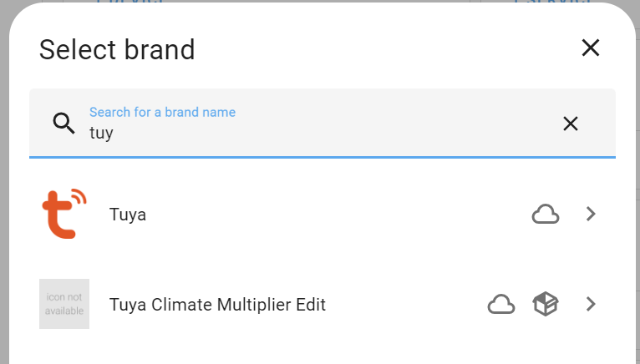Viewport: 640px width, 364px height.
Task: Click the magnifying glass search icon
Action: (x=64, y=124)
